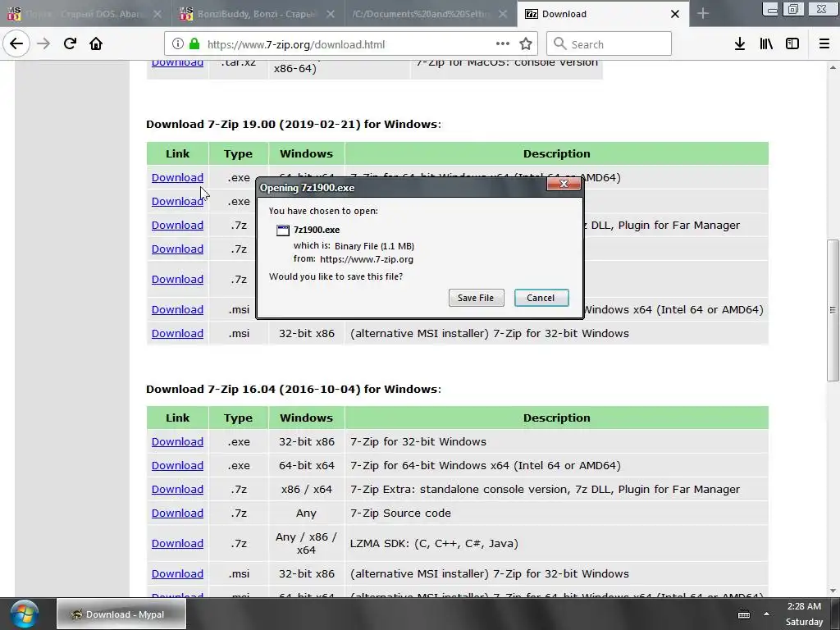Open the 19.00 64-bit .msi Download link
The height and width of the screenshot is (630, 840).
point(177,309)
